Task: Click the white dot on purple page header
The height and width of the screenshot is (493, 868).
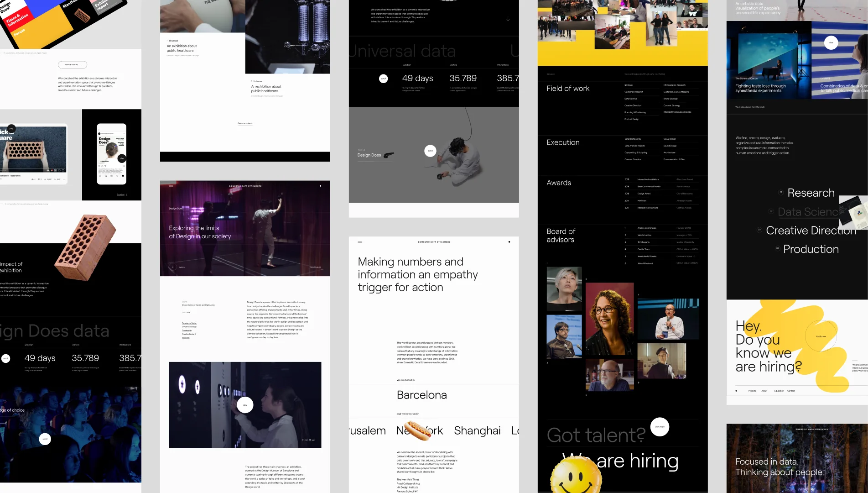Action: [321, 186]
